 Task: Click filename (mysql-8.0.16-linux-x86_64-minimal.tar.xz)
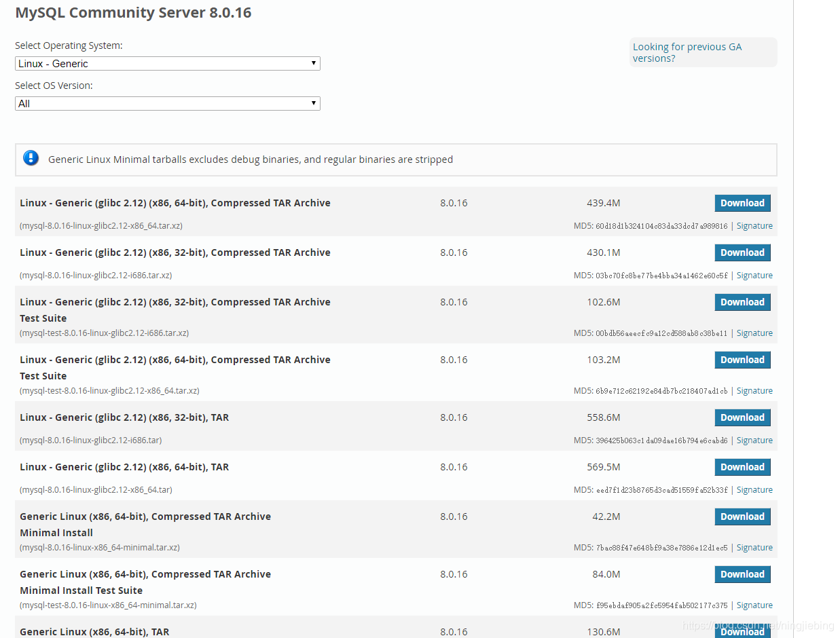click(x=100, y=548)
